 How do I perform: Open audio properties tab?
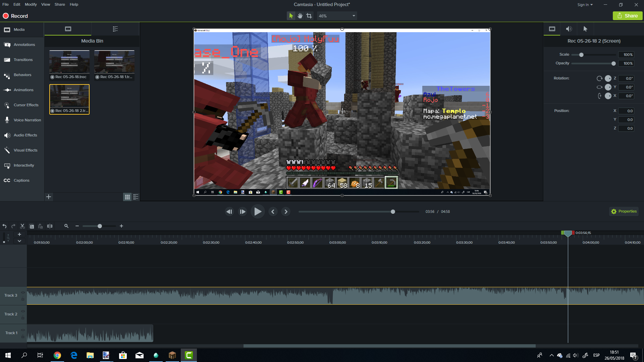569,29
